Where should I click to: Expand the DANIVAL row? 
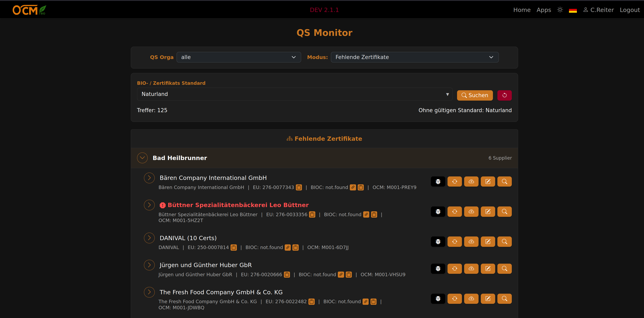[x=149, y=238]
